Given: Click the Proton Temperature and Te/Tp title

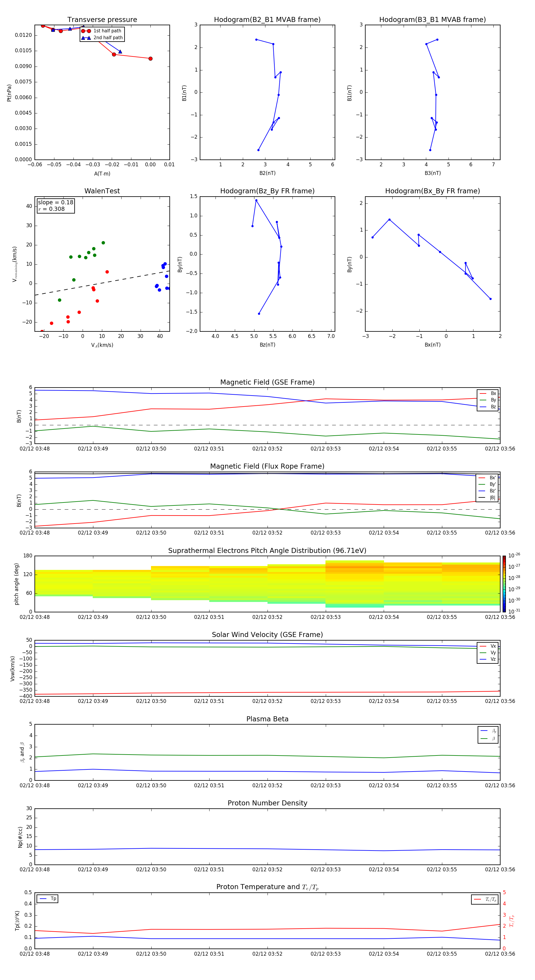Looking at the screenshot, I should 267,887.
